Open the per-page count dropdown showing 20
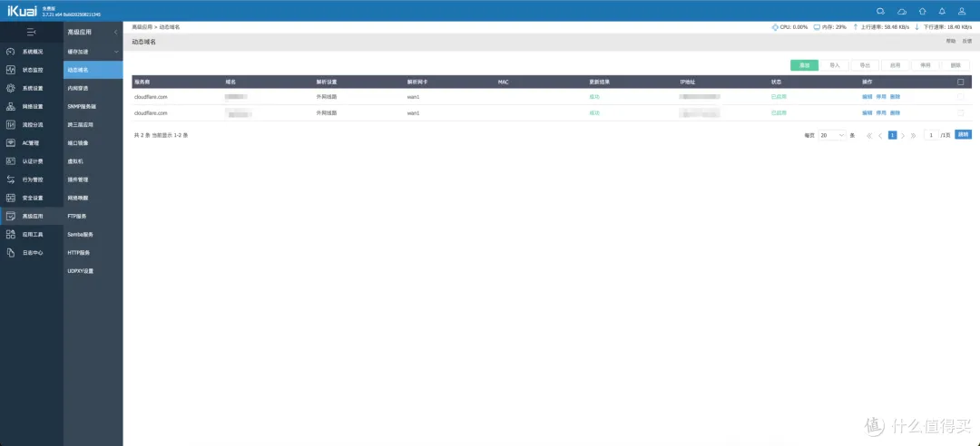980x446 pixels. click(832, 135)
